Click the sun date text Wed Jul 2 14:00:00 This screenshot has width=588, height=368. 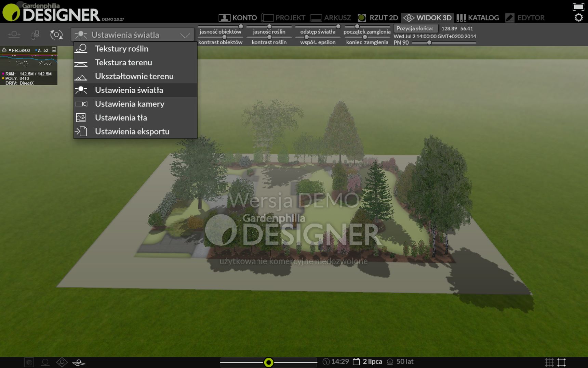point(435,36)
